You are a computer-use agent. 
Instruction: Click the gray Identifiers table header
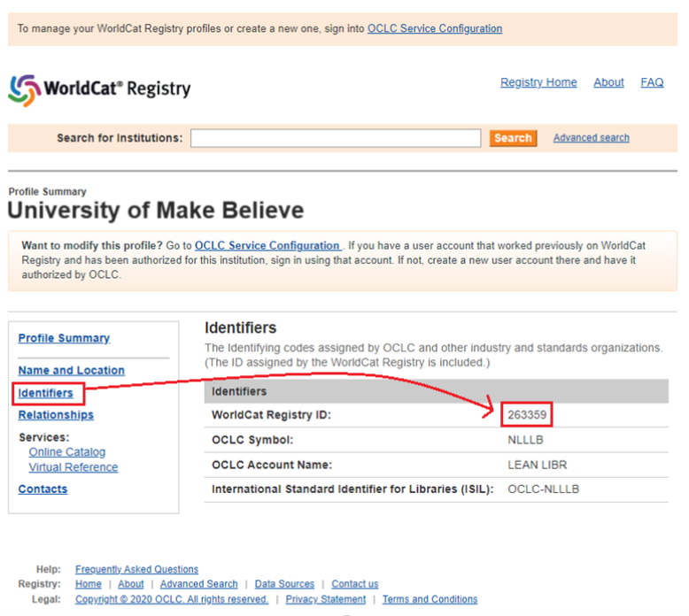pos(437,391)
